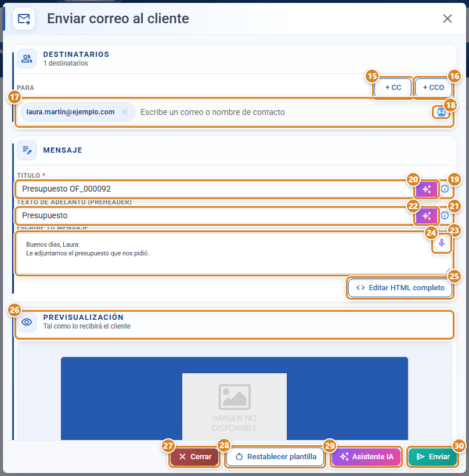Click the Mensaje edit icon
The width and height of the screenshot is (469, 476).
point(27,150)
